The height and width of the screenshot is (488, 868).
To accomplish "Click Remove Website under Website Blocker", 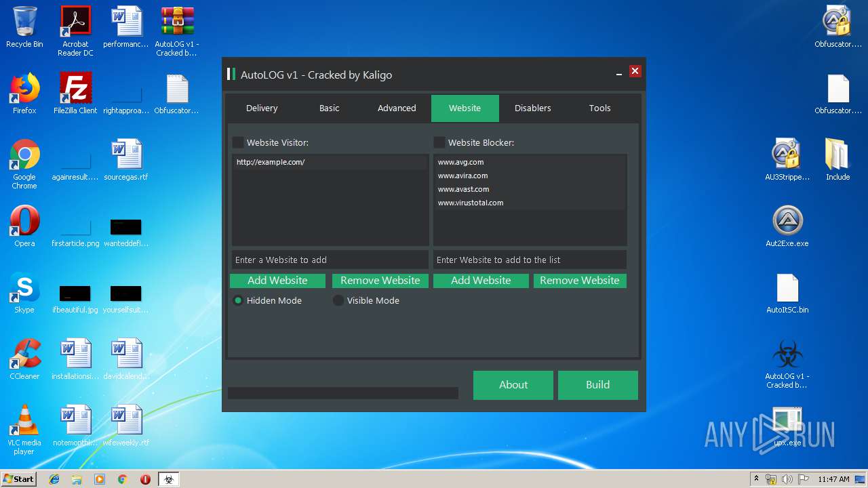I will click(x=580, y=281).
